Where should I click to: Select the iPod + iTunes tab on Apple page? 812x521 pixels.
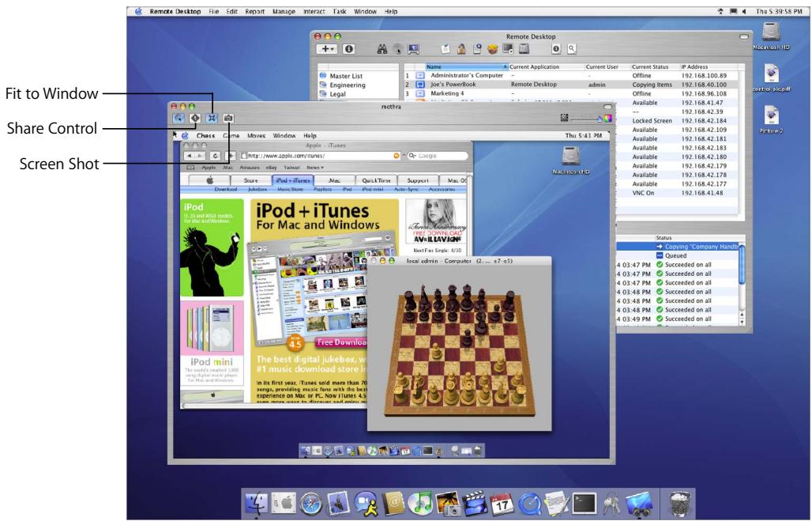click(293, 180)
